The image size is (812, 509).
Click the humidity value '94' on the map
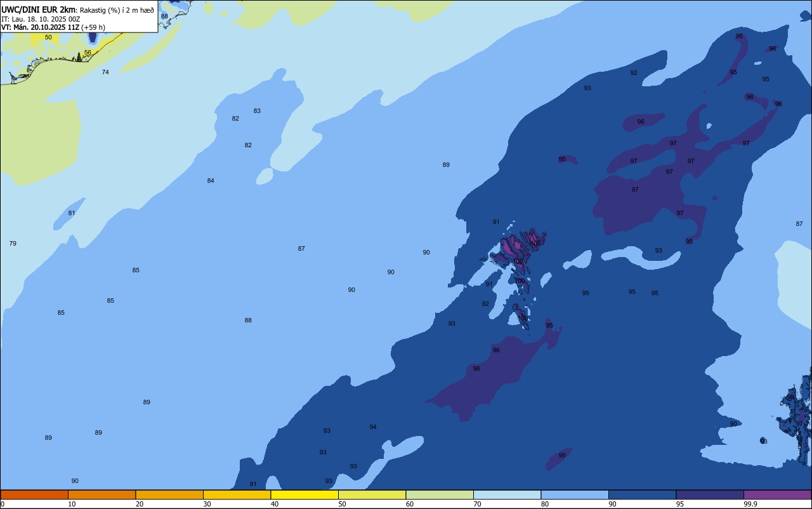[373, 427]
